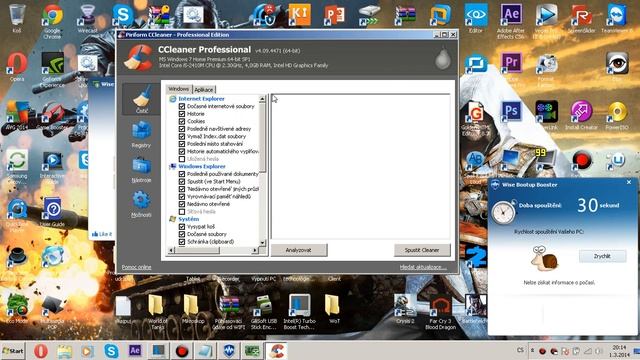Select Internet Explorer group header
Viewport: 640px width, 360px height.
click(201, 99)
